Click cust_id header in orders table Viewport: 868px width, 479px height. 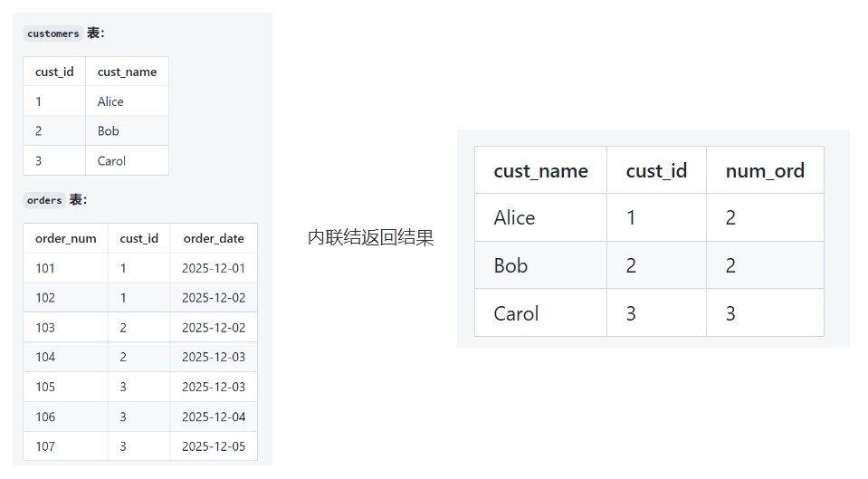[138, 238]
